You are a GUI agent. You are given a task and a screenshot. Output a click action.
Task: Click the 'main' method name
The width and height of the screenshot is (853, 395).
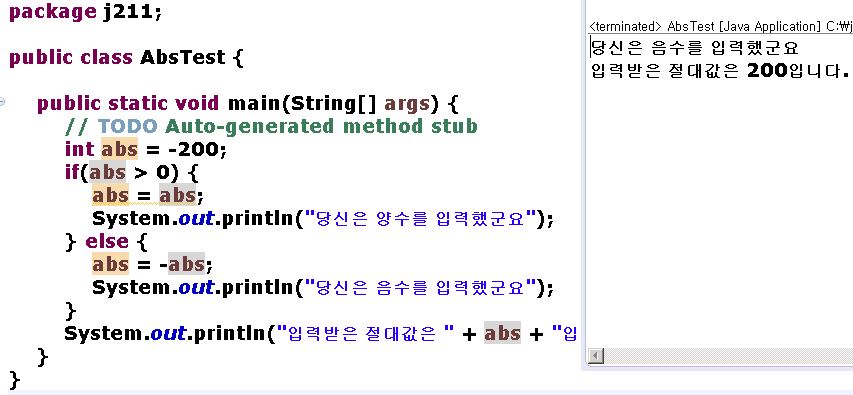pyautogui.click(x=255, y=102)
